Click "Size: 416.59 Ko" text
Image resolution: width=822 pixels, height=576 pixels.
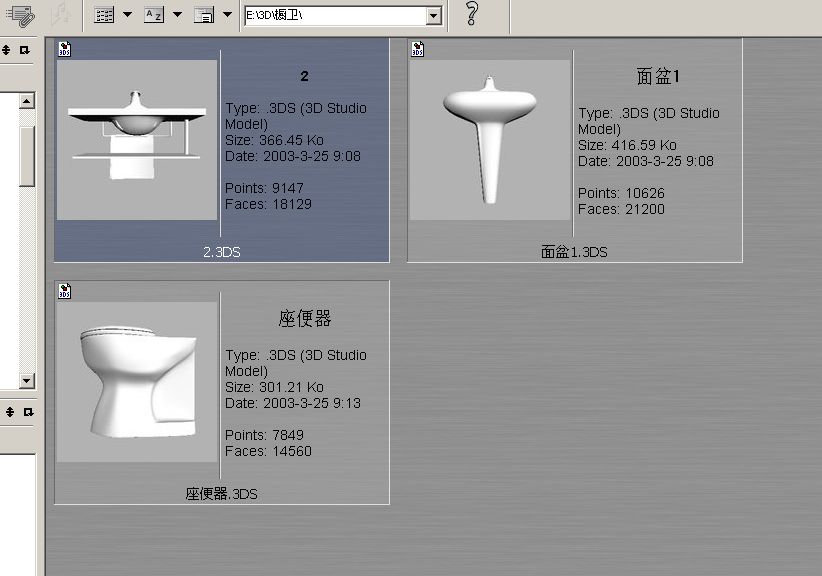point(628,145)
